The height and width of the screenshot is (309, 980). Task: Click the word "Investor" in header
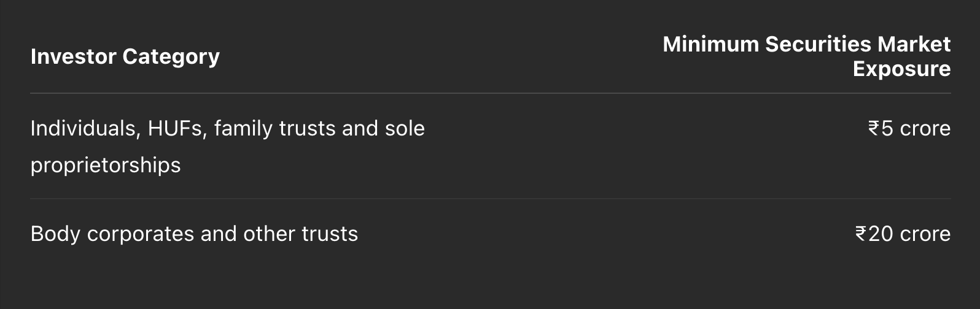pyautogui.click(x=73, y=56)
